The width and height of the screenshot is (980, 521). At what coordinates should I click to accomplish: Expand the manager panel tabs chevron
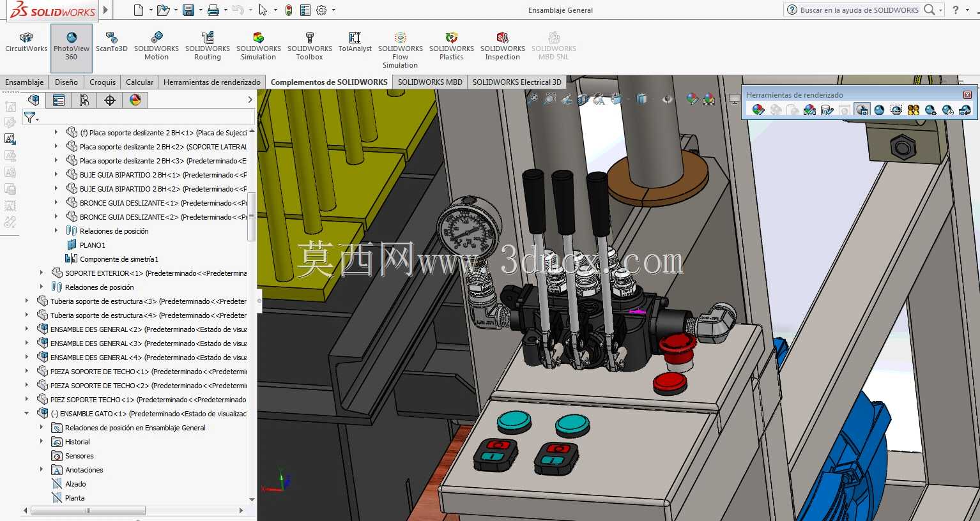[x=250, y=100]
